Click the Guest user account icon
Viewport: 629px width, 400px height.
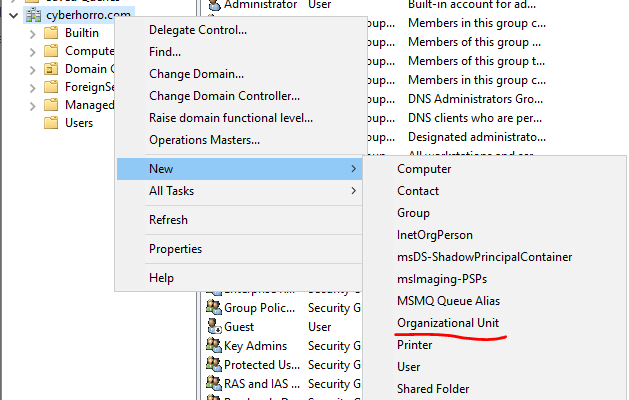point(213,326)
